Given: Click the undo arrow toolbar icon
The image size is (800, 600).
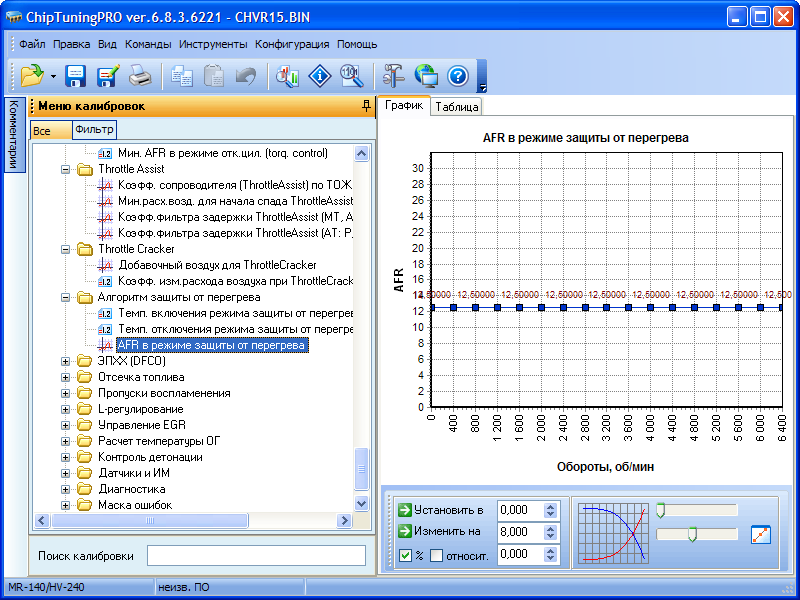Looking at the screenshot, I should tap(245, 76).
